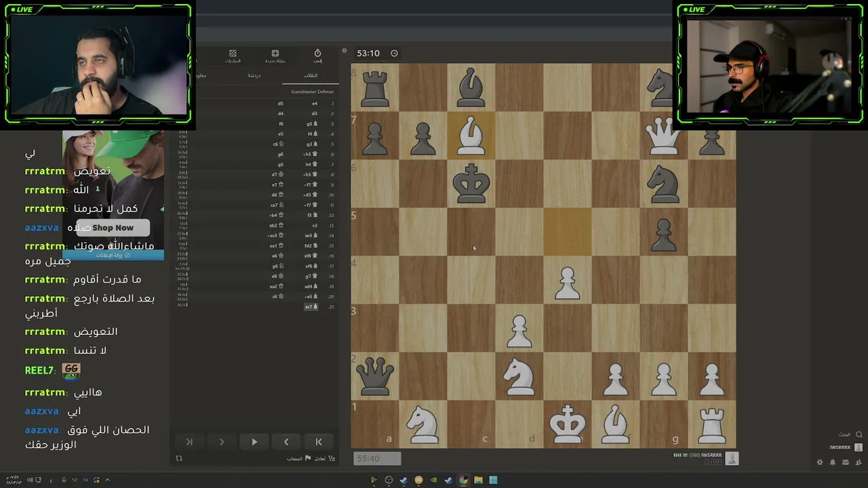The height and width of the screenshot is (488, 868).
Task: Jump to the last move of the game
Action: (189, 442)
